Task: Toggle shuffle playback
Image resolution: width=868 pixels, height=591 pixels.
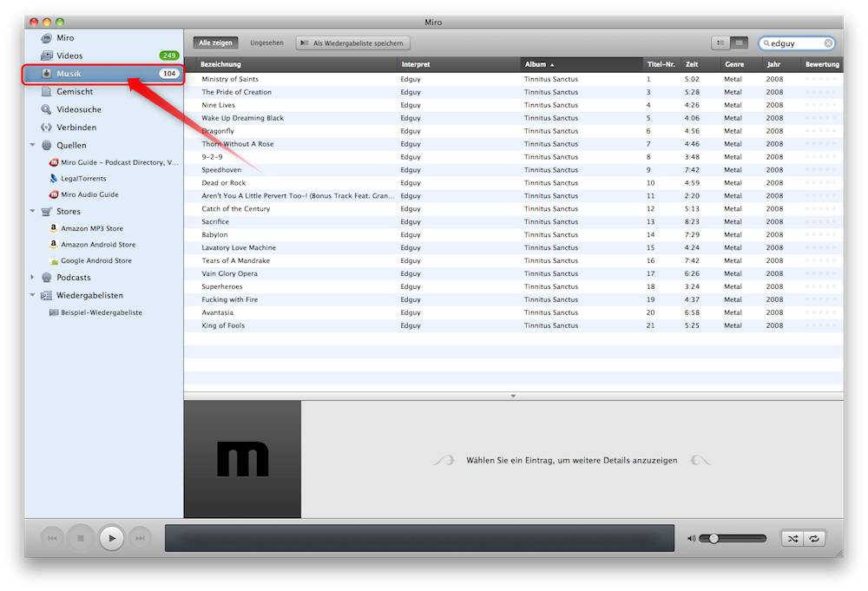Action: click(x=792, y=538)
